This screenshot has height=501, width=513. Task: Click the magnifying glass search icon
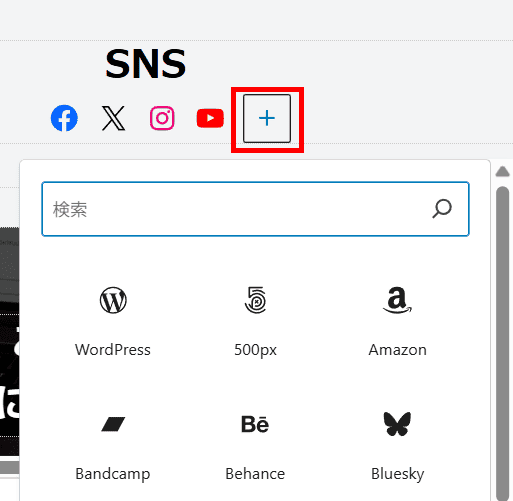point(442,209)
